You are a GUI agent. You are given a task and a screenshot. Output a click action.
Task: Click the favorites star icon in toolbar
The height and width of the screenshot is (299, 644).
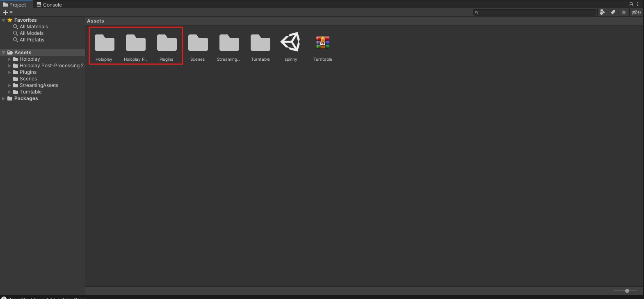(624, 12)
